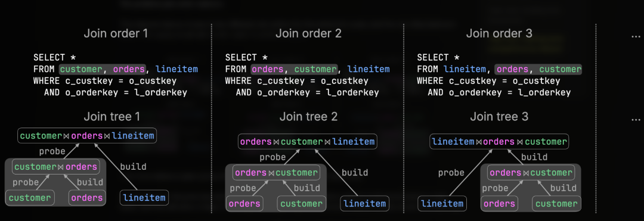Select the "lineitem" leaf node in Join tree 3
This screenshot has width=644, height=221.
[x=442, y=203]
